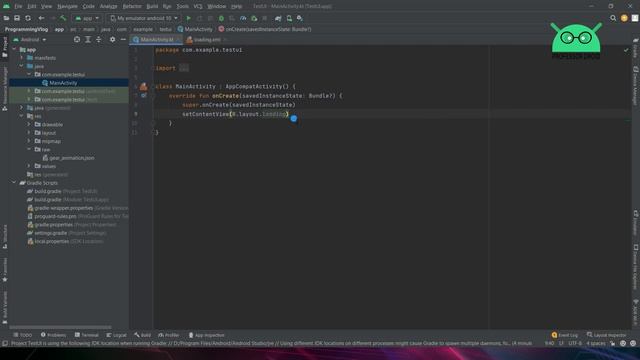
Task: Open the Profile app icon in toolbar
Action: [x=243, y=18]
